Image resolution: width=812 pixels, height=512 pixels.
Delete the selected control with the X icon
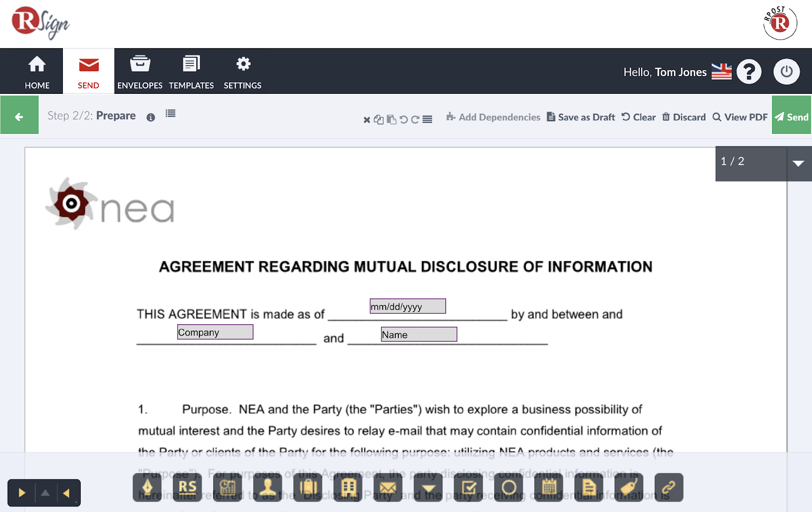(x=366, y=120)
